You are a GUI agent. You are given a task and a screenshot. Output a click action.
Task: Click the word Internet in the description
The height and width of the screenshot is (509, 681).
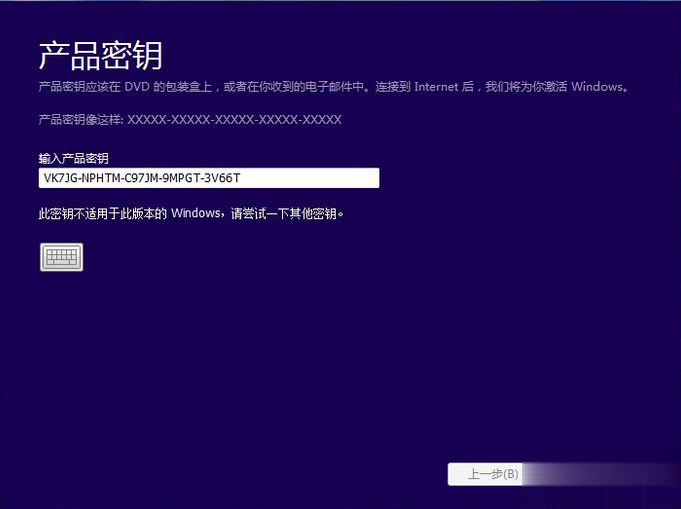[x=437, y=87]
